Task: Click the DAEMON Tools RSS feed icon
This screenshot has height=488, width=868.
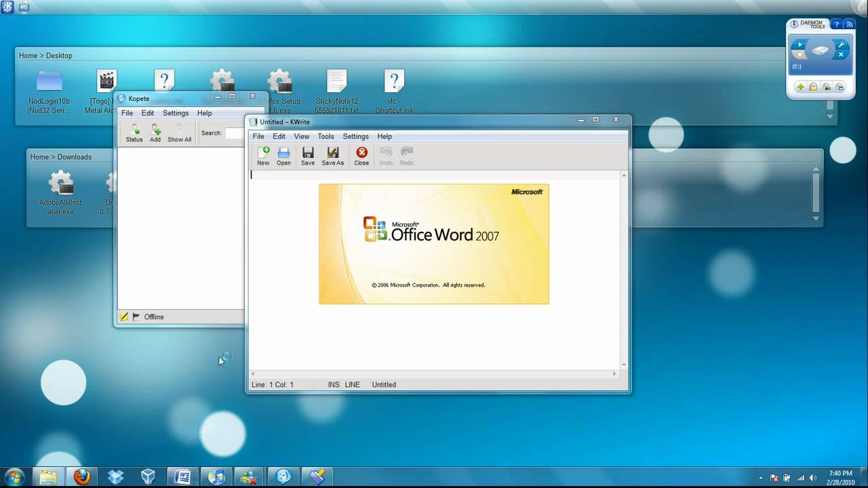Action: click(849, 24)
